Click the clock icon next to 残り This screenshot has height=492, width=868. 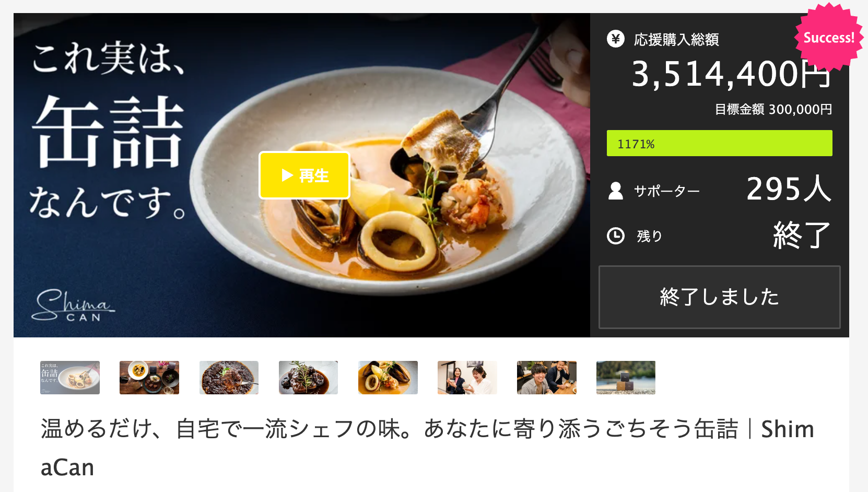616,236
